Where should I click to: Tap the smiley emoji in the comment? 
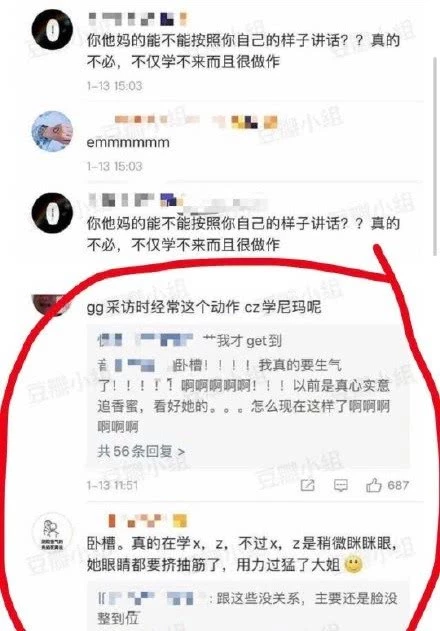pyautogui.click(x=354, y=565)
